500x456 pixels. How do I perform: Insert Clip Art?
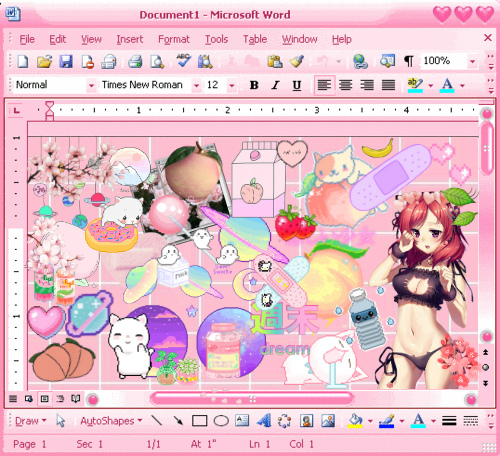(x=306, y=421)
